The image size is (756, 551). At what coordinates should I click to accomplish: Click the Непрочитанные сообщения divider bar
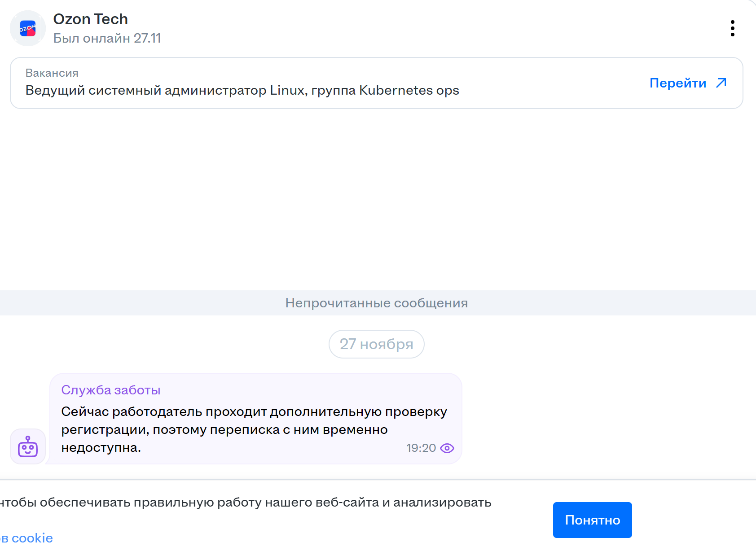click(376, 303)
